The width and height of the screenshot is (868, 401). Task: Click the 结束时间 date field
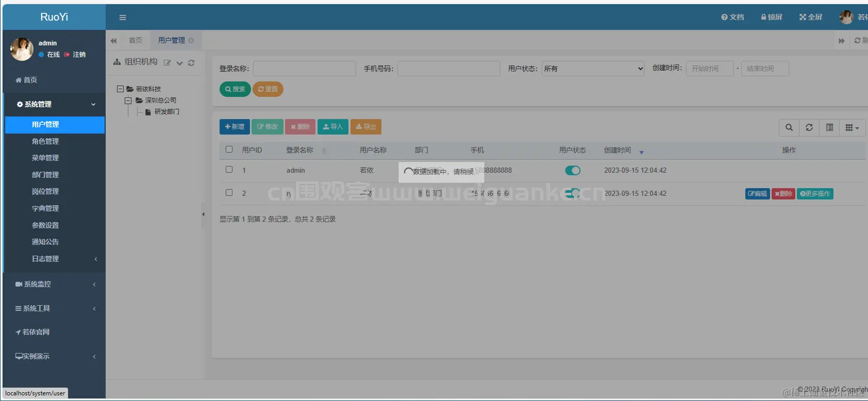coord(765,69)
